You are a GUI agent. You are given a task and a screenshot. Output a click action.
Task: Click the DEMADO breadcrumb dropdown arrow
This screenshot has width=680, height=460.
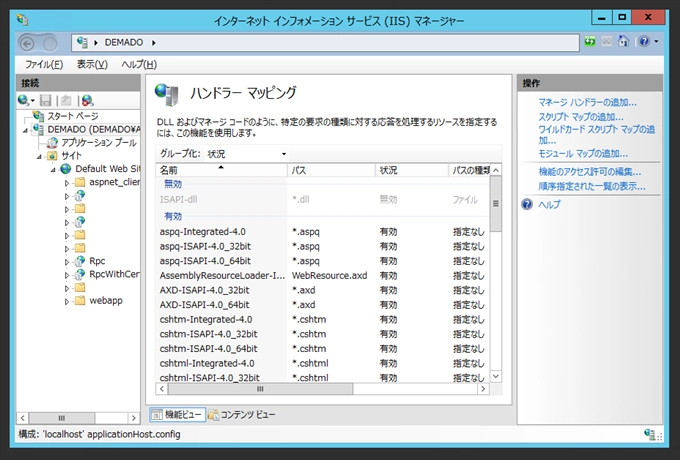tap(154, 42)
